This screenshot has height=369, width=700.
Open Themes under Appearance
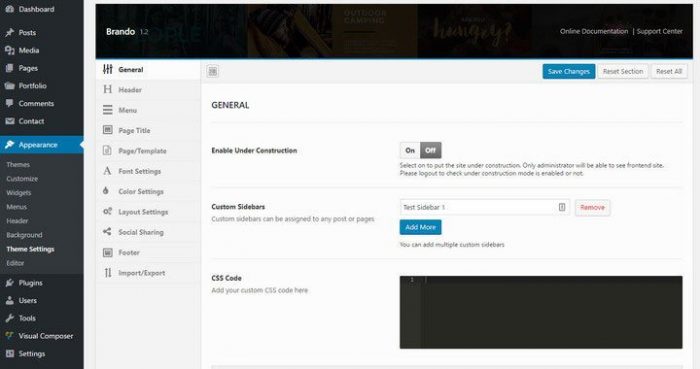tap(18, 165)
